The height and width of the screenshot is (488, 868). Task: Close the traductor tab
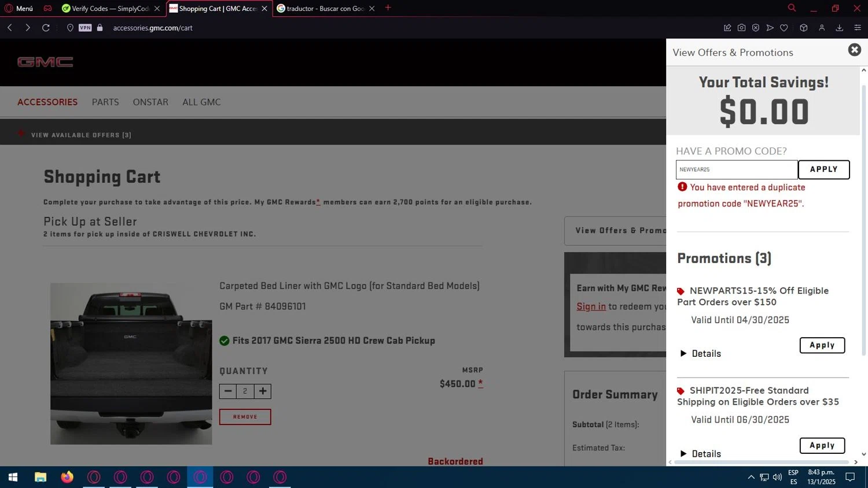click(x=372, y=8)
